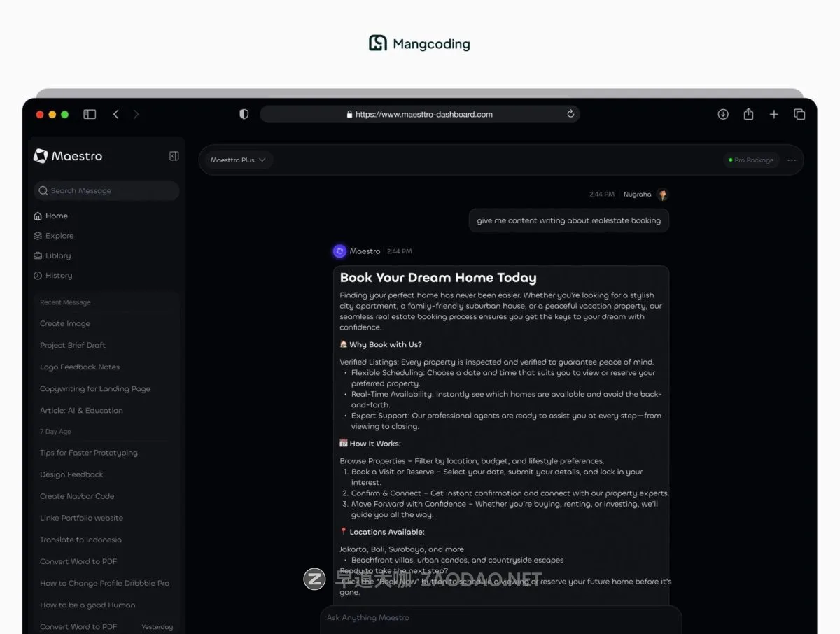840x634 pixels.
Task: Click the Recent Message section label
Action: pos(65,302)
